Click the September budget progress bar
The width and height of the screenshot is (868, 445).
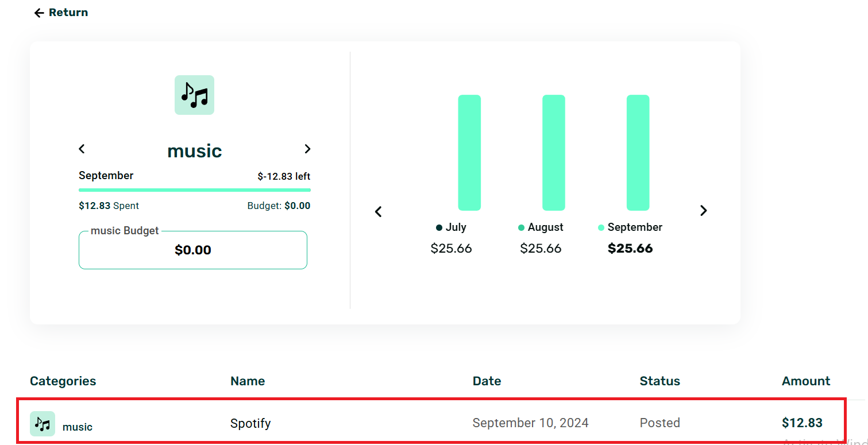194,190
